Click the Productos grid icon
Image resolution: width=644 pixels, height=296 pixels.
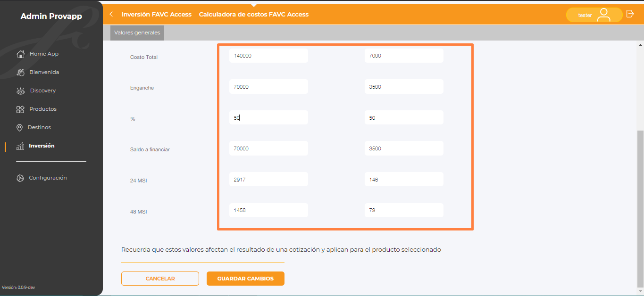point(20,109)
